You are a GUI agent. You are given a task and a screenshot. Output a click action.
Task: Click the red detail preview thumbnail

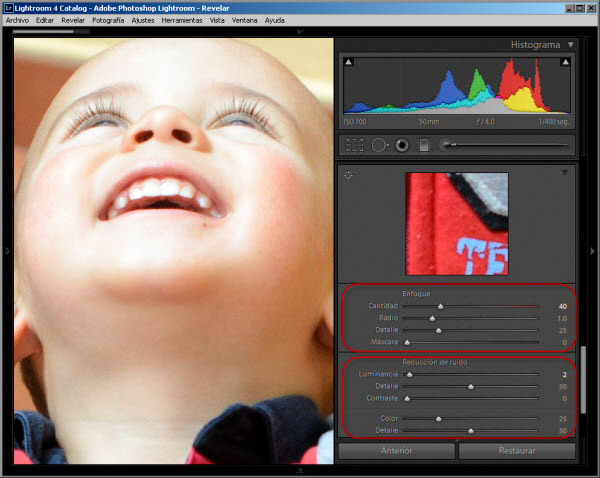click(x=457, y=224)
